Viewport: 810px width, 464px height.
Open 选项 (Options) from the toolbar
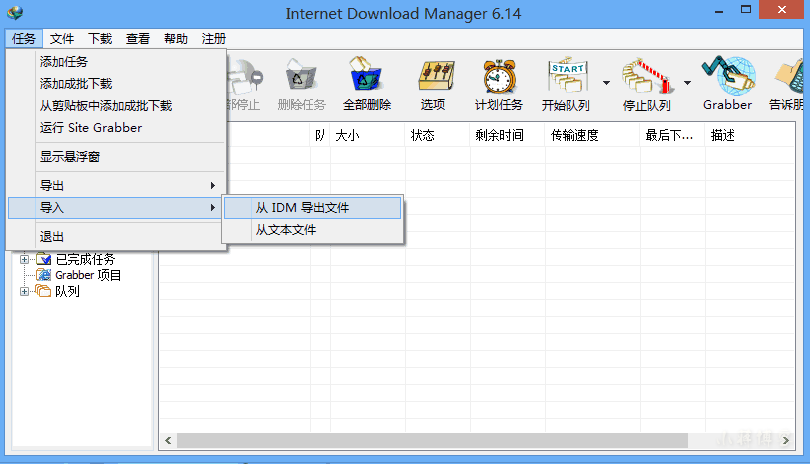tap(433, 84)
